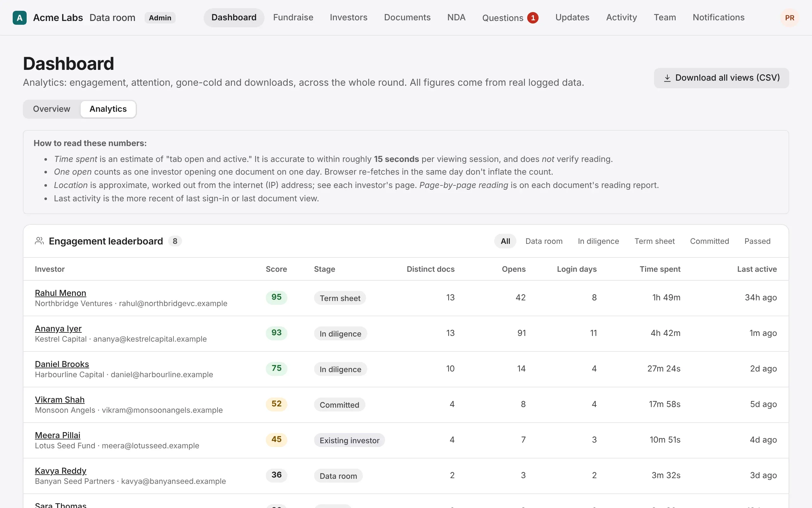Image resolution: width=812 pixels, height=508 pixels.
Task: Click Ananya Iyer's 4h 42m time spent
Action: click(x=665, y=333)
